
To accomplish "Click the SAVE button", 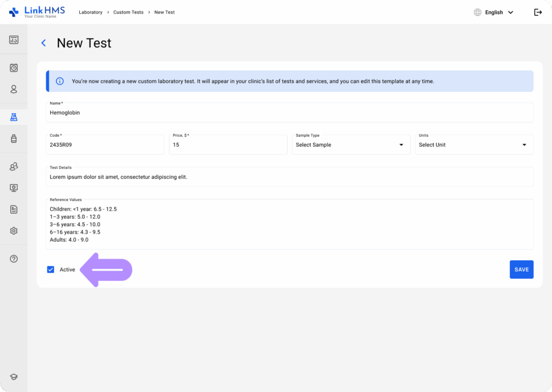I will pos(521,270).
